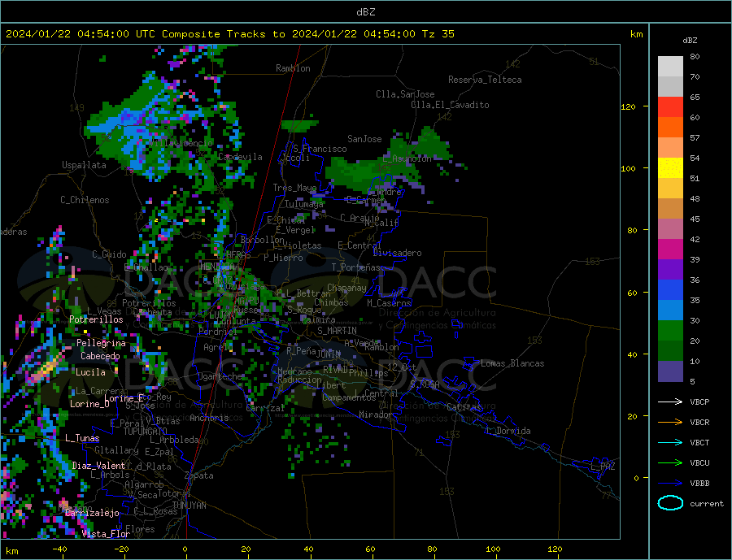Click the L_Dormida map label
The width and height of the screenshot is (732, 560).
509,431
